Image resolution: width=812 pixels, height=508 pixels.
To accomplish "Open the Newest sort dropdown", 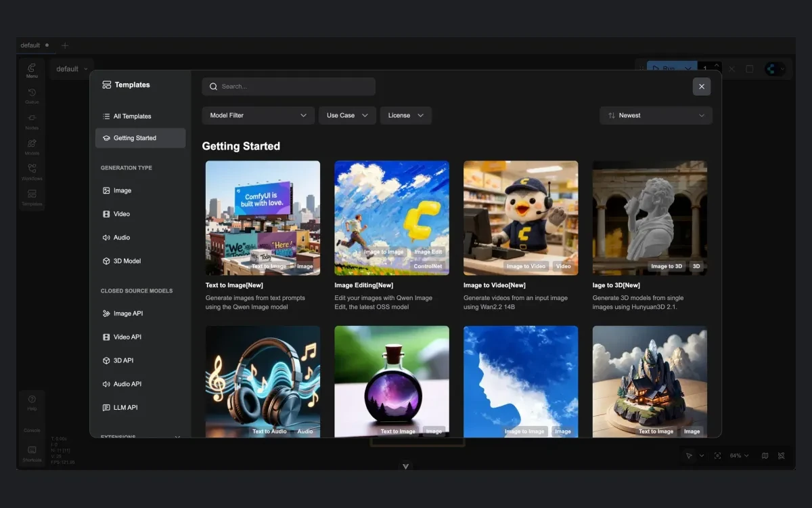I will (656, 115).
